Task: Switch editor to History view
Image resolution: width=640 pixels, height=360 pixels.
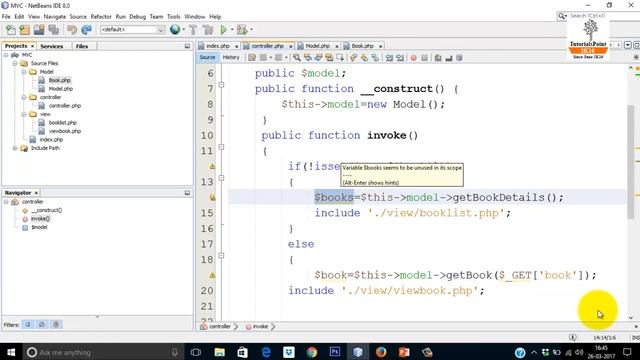Action: [x=231, y=58]
